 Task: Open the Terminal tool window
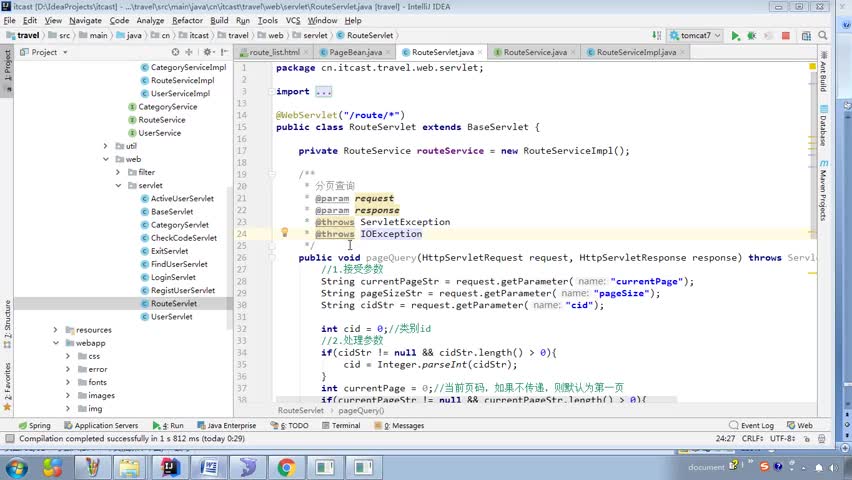click(341, 425)
